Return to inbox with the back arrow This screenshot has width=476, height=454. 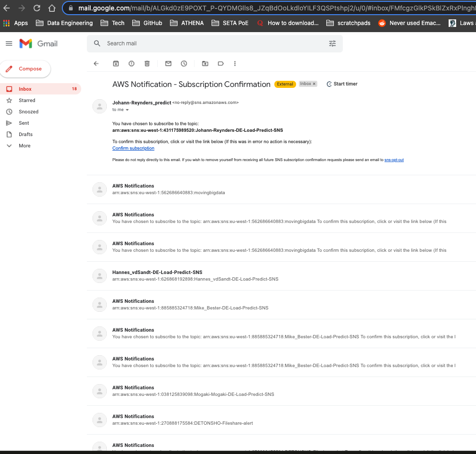click(x=96, y=63)
